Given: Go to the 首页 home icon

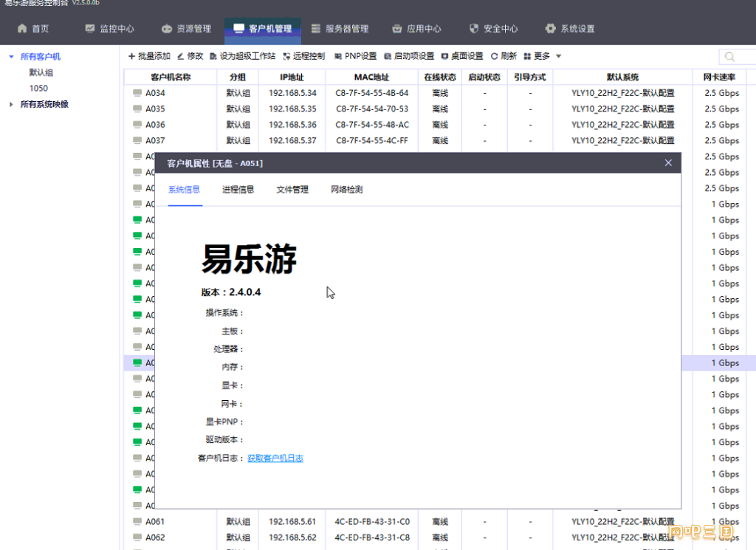Looking at the screenshot, I should [22, 29].
